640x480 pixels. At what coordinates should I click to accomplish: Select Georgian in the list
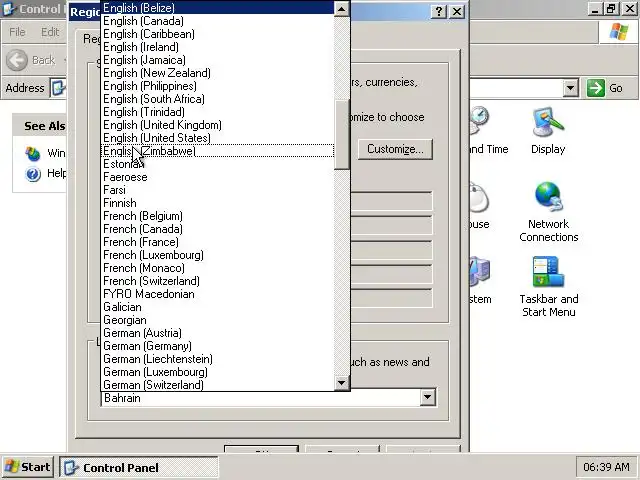217,320
